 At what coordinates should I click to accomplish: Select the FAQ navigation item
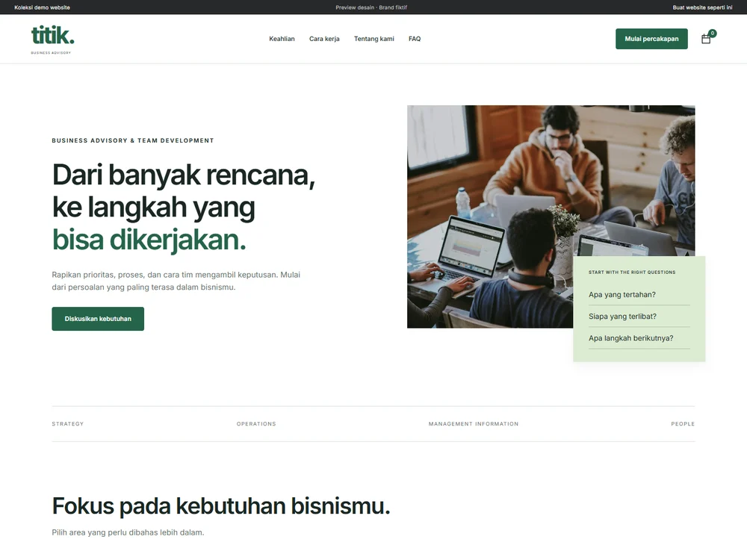coord(415,39)
